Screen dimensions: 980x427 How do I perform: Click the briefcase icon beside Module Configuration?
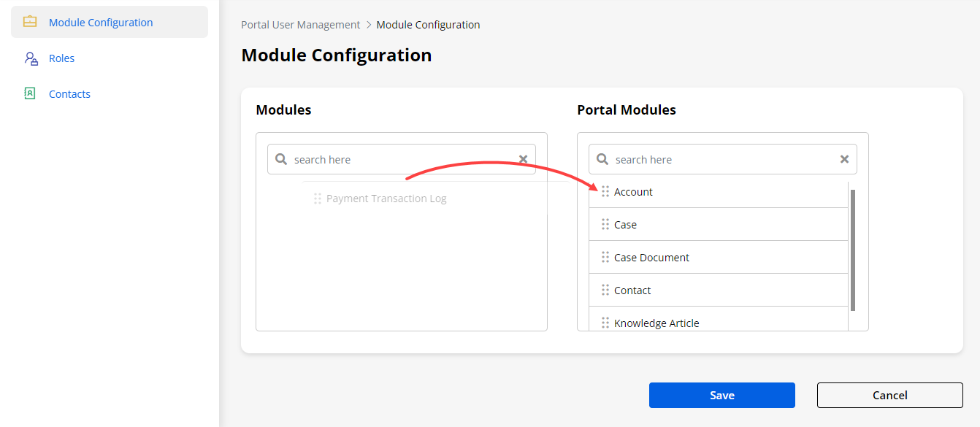[30, 22]
